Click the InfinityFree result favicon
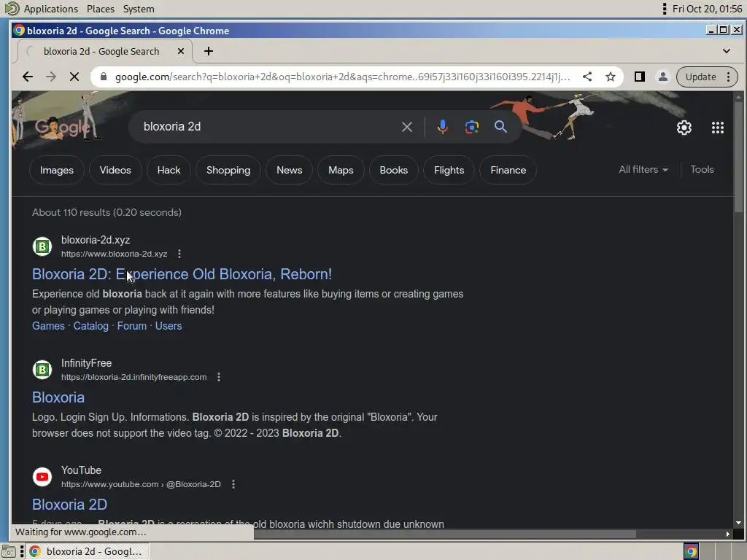This screenshot has height=560, width=747. (42, 370)
